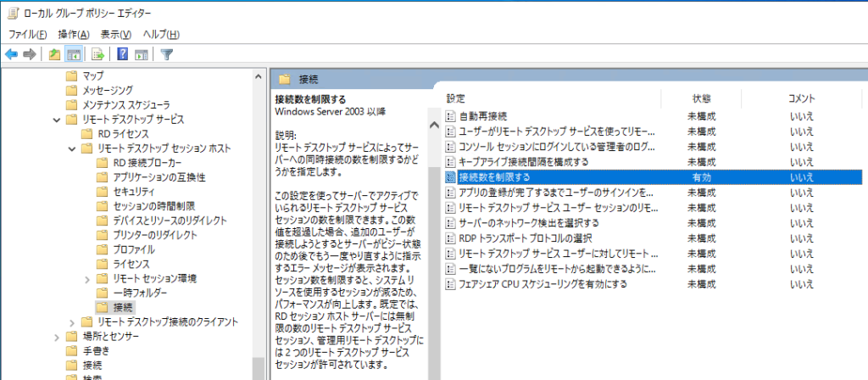Select the プリンターのリダイレクト folder
Viewport: 868px width, 380px height.
(156, 235)
